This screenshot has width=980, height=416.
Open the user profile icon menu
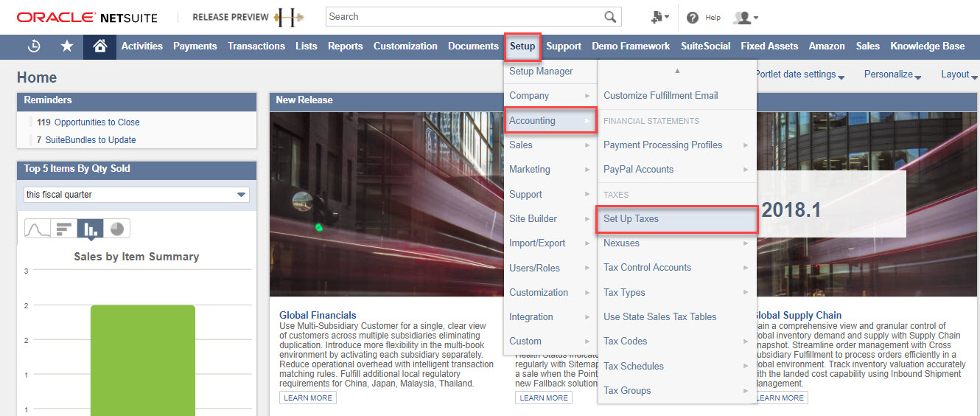[745, 17]
